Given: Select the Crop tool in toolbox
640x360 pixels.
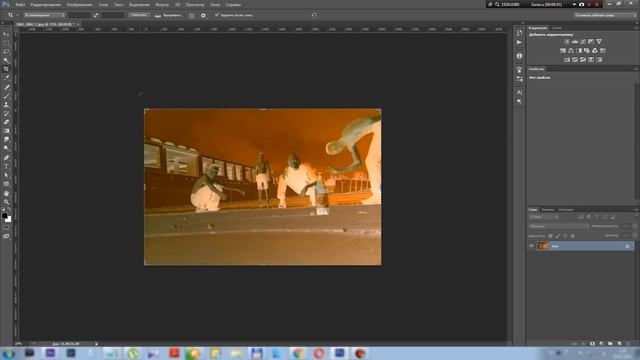Looking at the screenshot, I should pos(6,69).
